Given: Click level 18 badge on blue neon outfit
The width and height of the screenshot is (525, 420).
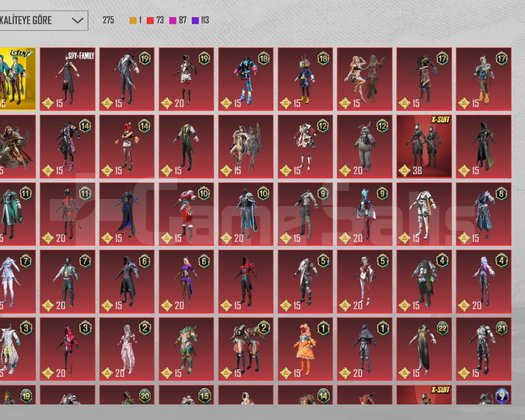Looking at the screenshot, I should pos(264,59).
